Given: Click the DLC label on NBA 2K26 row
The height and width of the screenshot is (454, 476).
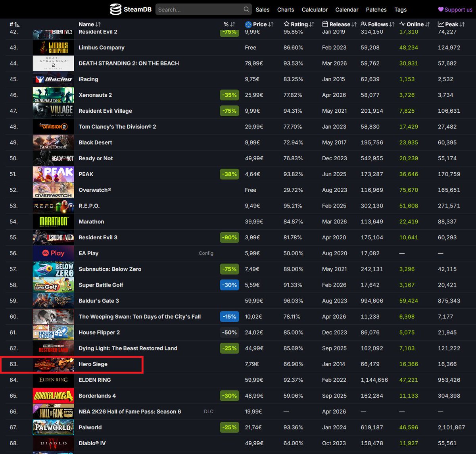Looking at the screenshot, I should coord(209,412).
